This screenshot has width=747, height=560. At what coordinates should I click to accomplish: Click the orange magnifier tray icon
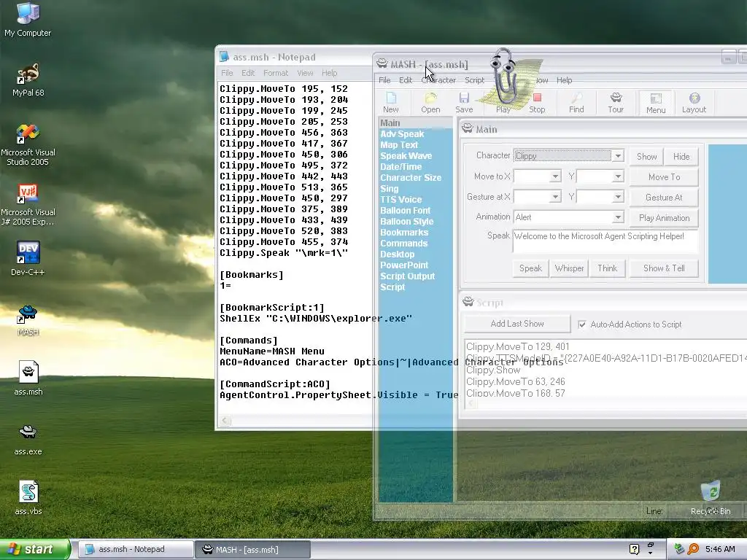click(x=693, y=549)
